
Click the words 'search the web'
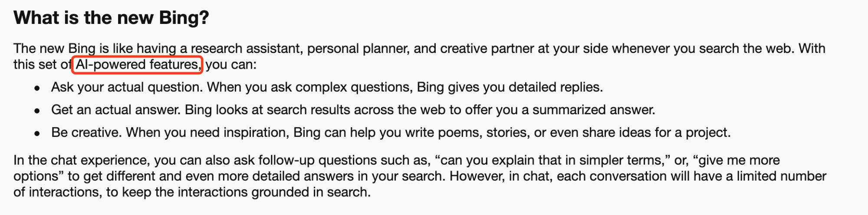(744, 48)
